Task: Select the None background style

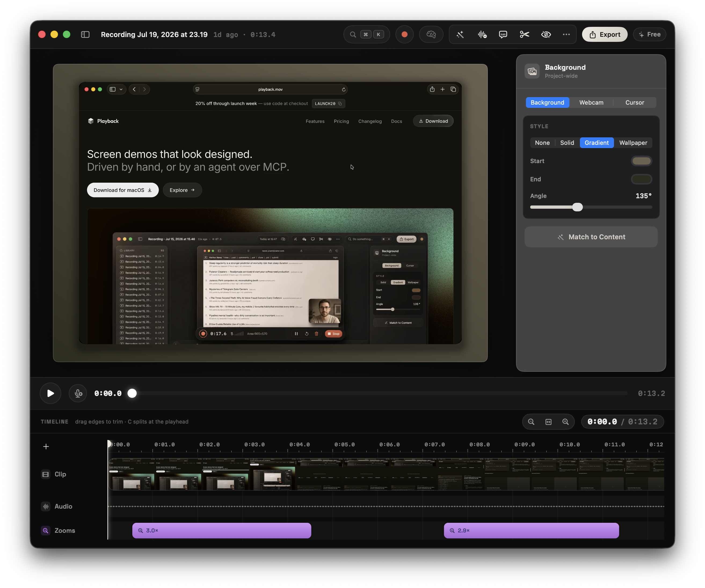Action: [542, 143]
